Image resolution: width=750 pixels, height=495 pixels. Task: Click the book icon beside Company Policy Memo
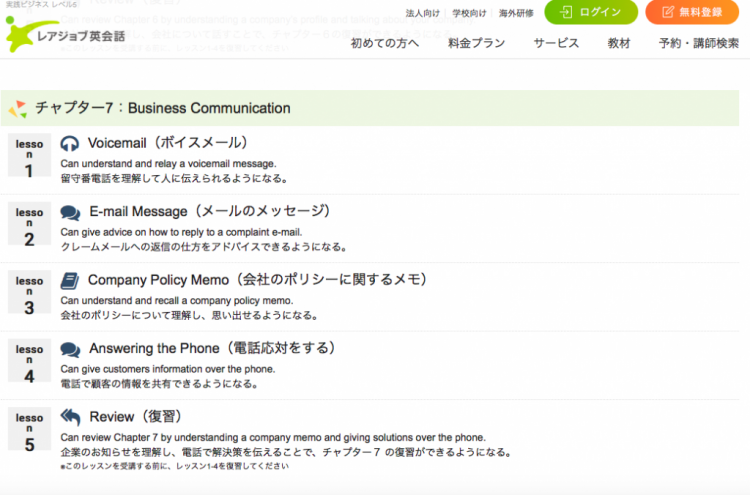(70, 280)
